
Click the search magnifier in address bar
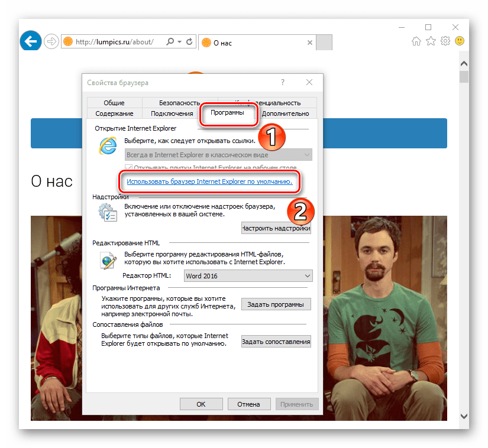[x=170, y=42]
